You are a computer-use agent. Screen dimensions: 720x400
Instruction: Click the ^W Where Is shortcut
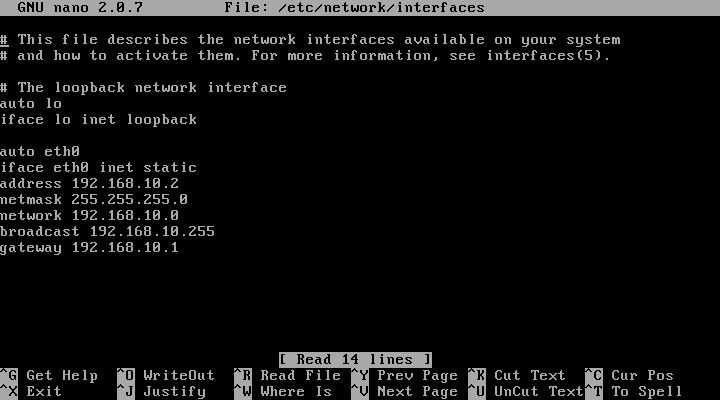point(283,392)
